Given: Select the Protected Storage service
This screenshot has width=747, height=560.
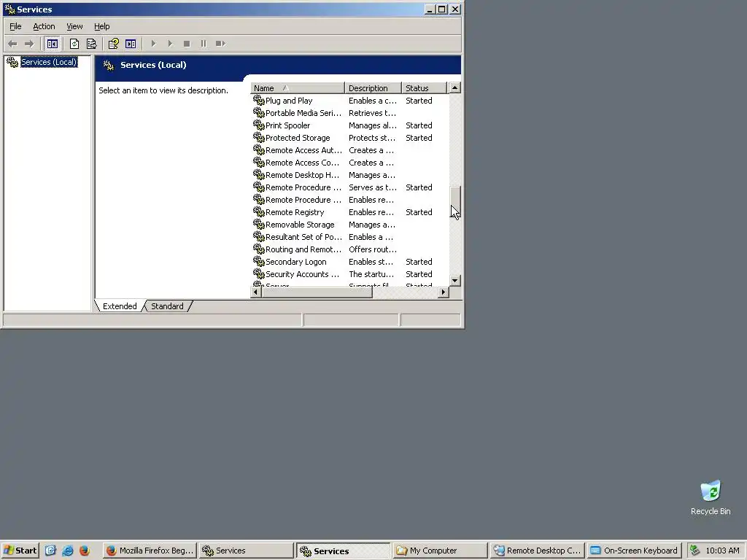Looking at the screenshot, I should pos(298,138).
